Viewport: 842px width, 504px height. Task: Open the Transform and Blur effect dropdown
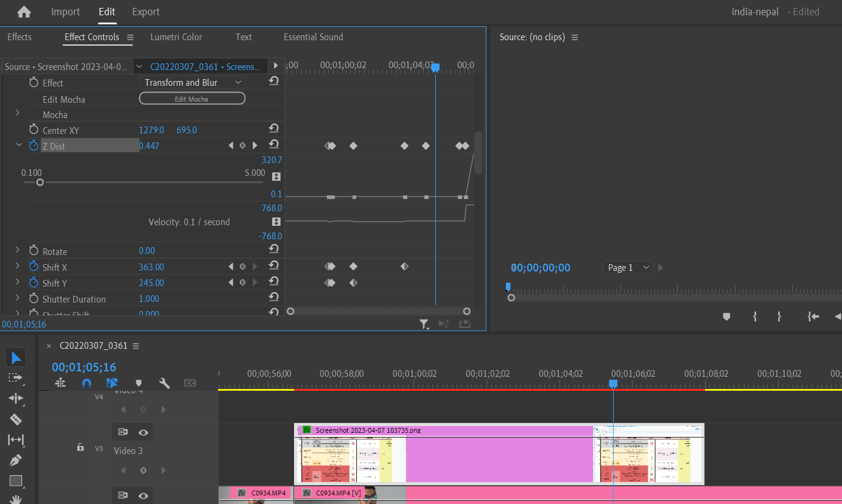pyautogui.click(x=192, y=82)
